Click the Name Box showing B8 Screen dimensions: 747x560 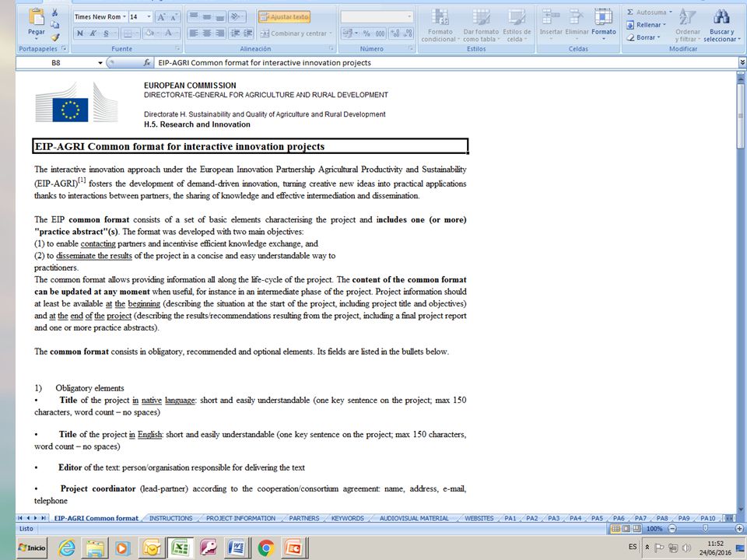click(56, 62)
